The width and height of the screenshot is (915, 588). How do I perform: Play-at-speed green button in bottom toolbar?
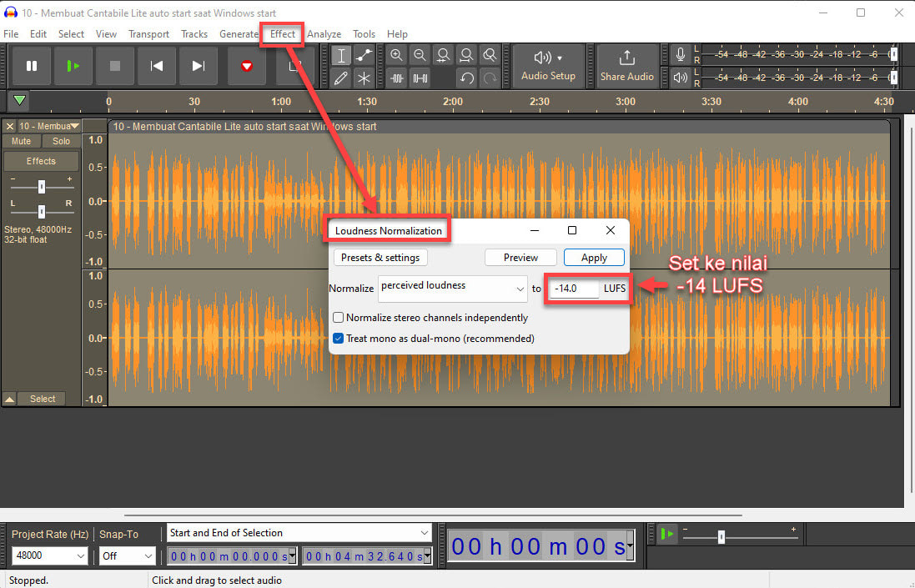pyautogui.click(x=666, y=533)
